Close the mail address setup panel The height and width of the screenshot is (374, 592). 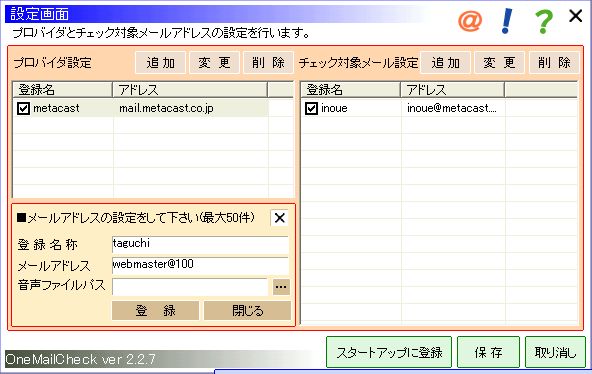[279, 218]
